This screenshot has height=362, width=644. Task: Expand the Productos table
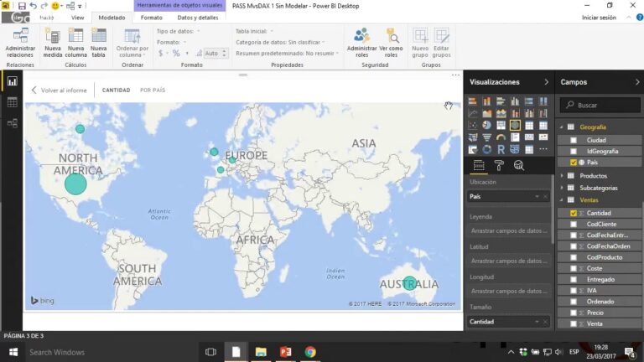pos(562,176)
